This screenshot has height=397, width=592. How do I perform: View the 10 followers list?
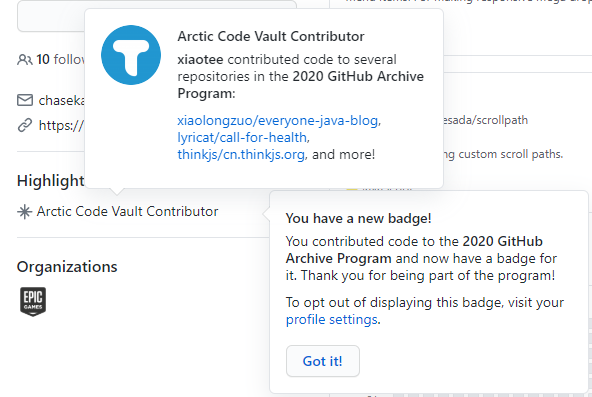pyautogui.click(x=60, y=60)
